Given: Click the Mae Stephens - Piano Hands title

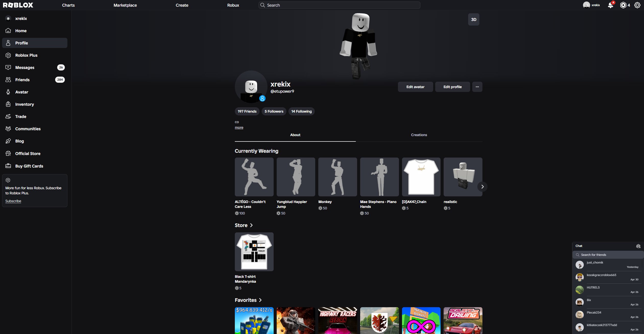Looking at the screenshot, I should (378, 204).
